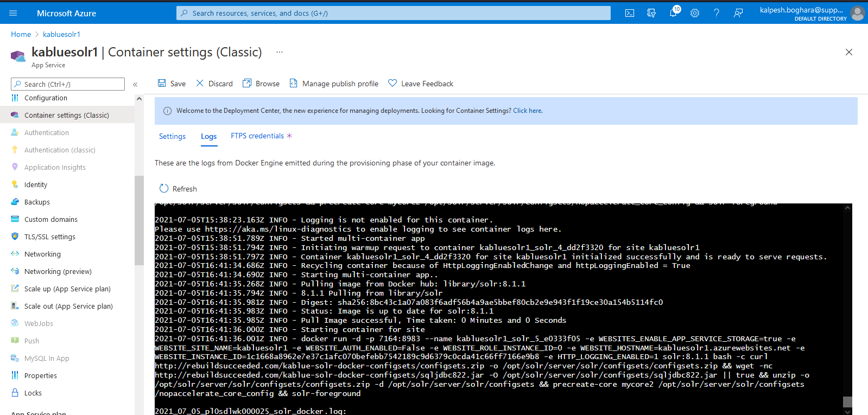This screenshot has width=868, height=415.
Task: Open portal settings gear
Action: pyautogui.click(x=695, y=13)
